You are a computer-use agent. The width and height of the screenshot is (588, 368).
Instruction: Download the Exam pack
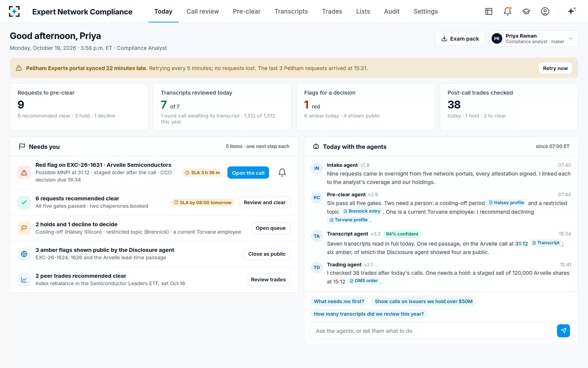[460, 39]
